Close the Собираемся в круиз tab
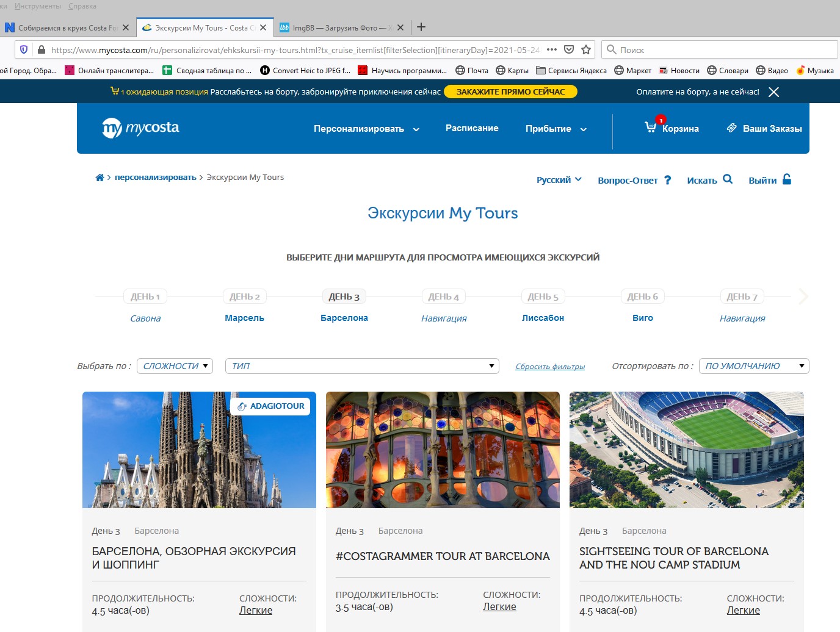840x632 pixels. (x=126, y=27)
